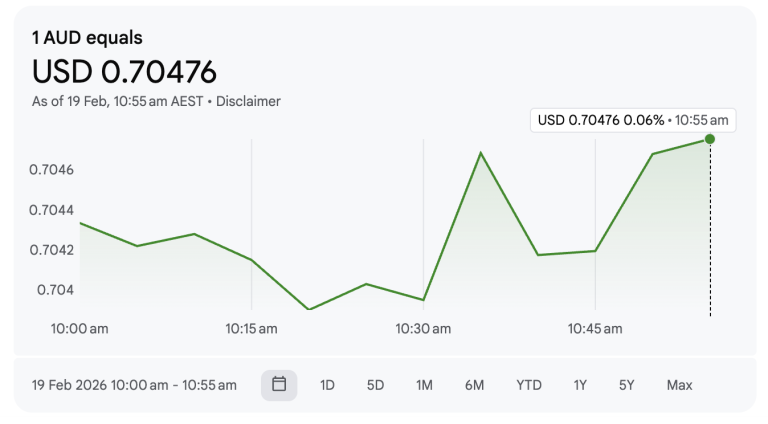Click the 10:45 am axis label

pos(595,328)
